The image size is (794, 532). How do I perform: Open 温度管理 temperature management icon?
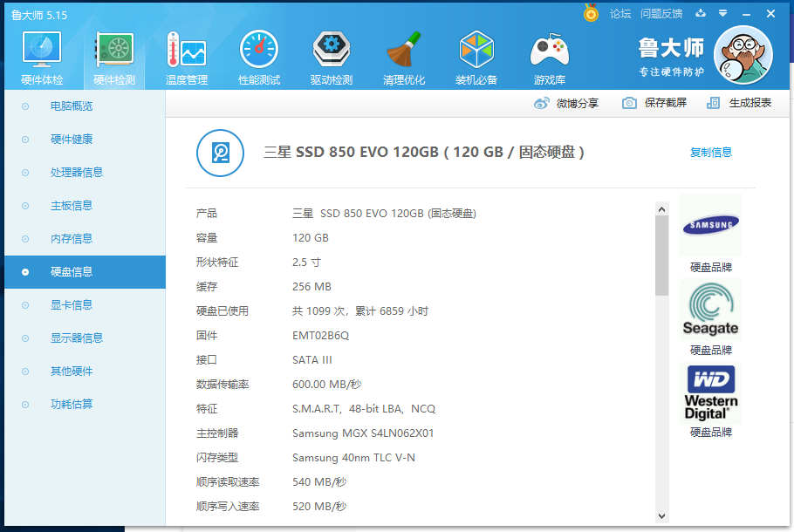click(187, 50)
